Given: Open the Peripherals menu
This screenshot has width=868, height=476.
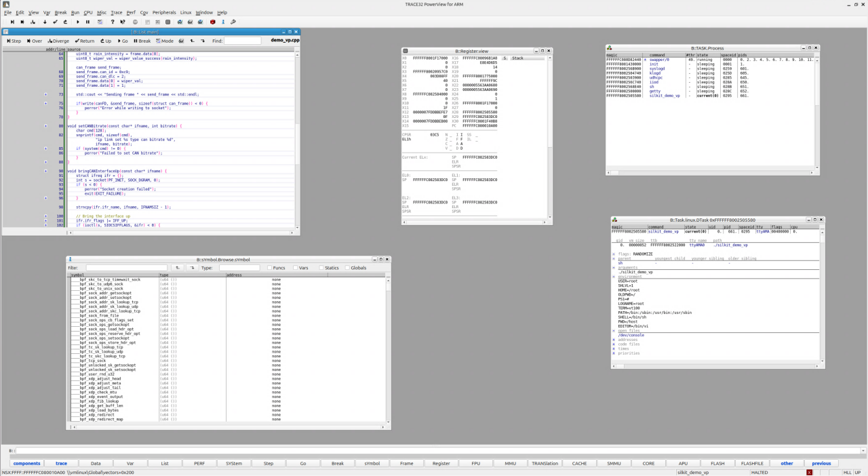Looking at the screenshot, I should (164, 12).
